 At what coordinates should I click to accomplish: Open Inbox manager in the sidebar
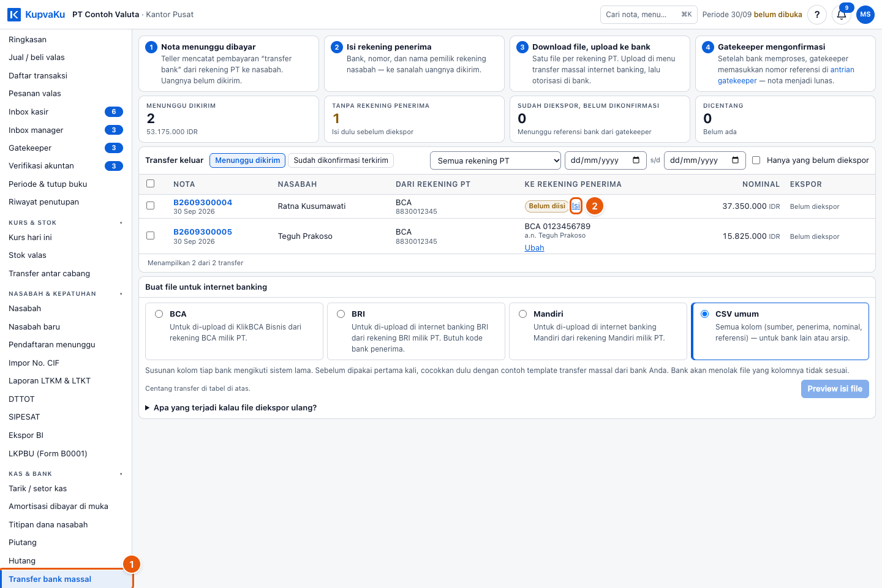[66, 130]
